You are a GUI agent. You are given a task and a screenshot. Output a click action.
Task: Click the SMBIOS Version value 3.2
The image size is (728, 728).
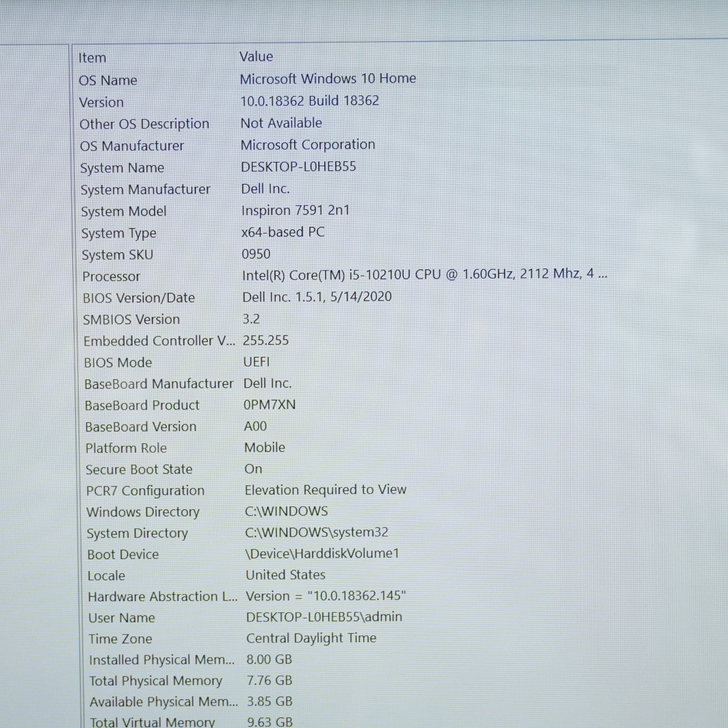(251, 319)
